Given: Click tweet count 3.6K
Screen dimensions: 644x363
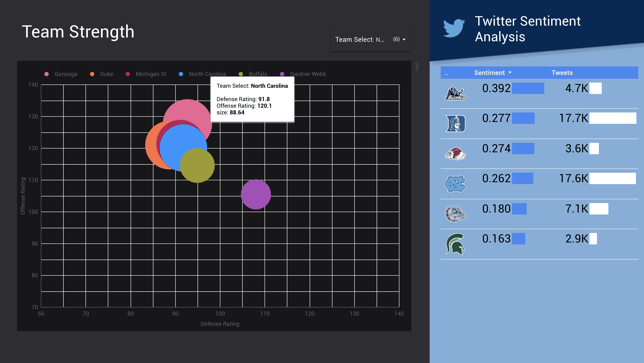Looking at the screenshot, I should [x=577, y=148].
